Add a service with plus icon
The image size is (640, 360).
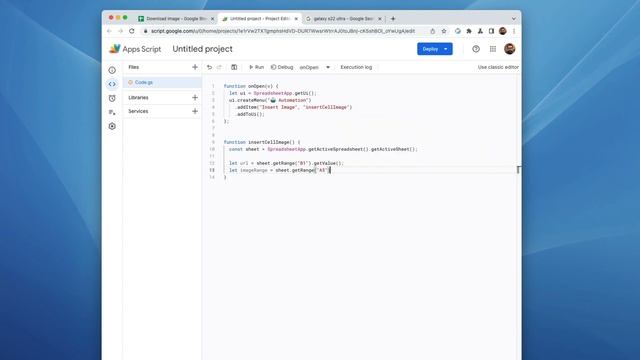click(x=195, y=111)
